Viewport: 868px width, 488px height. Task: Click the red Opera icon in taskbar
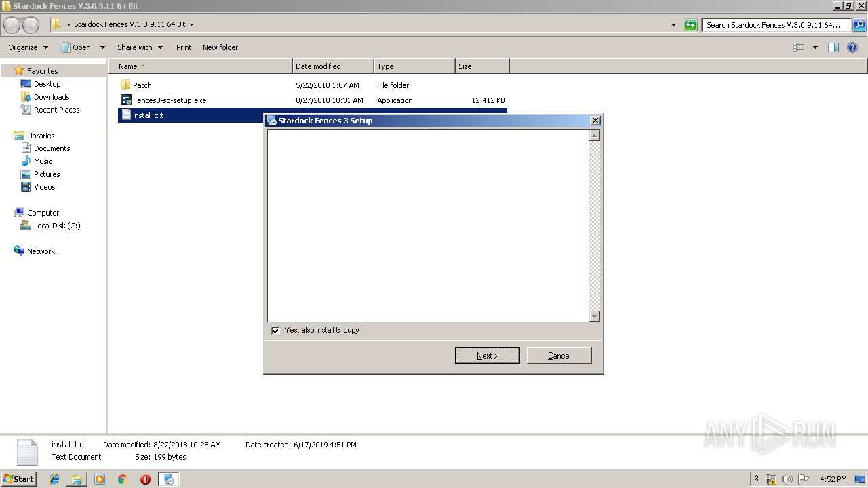pos(145,479)
